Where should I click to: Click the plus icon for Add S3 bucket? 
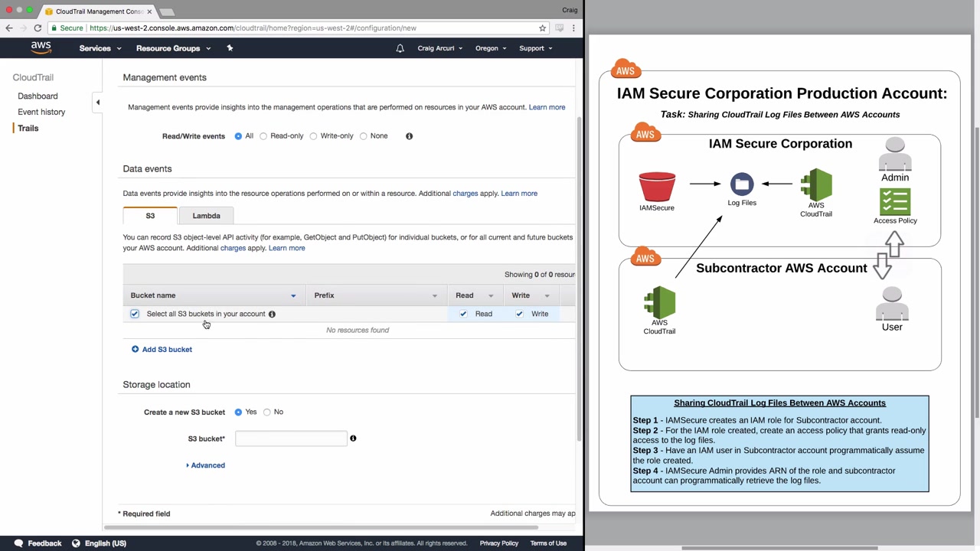tap(135, 350)
